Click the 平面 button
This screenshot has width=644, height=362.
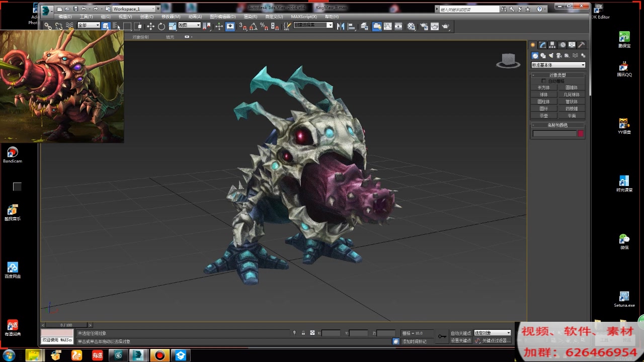[572, 116]
